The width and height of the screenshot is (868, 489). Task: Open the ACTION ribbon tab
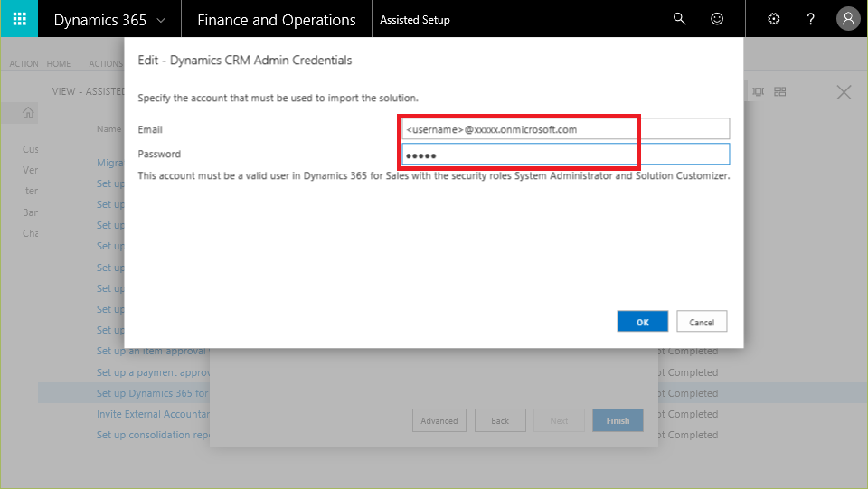24,63
